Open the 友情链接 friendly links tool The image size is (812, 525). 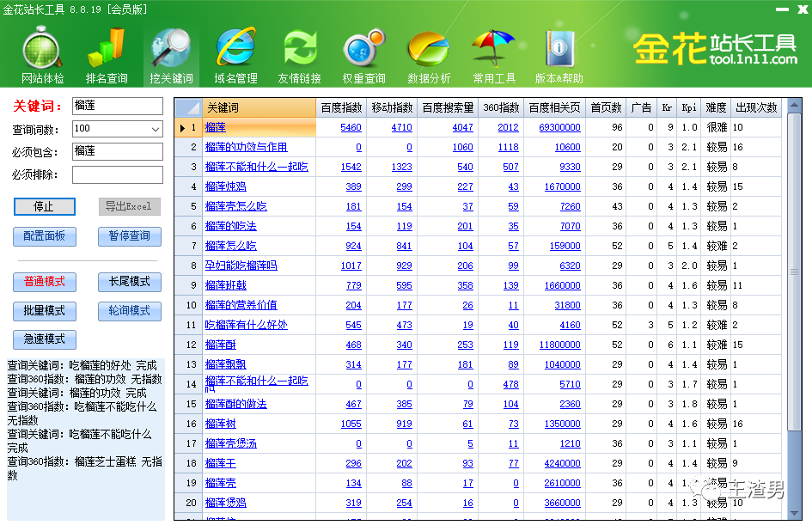point(299,55)
